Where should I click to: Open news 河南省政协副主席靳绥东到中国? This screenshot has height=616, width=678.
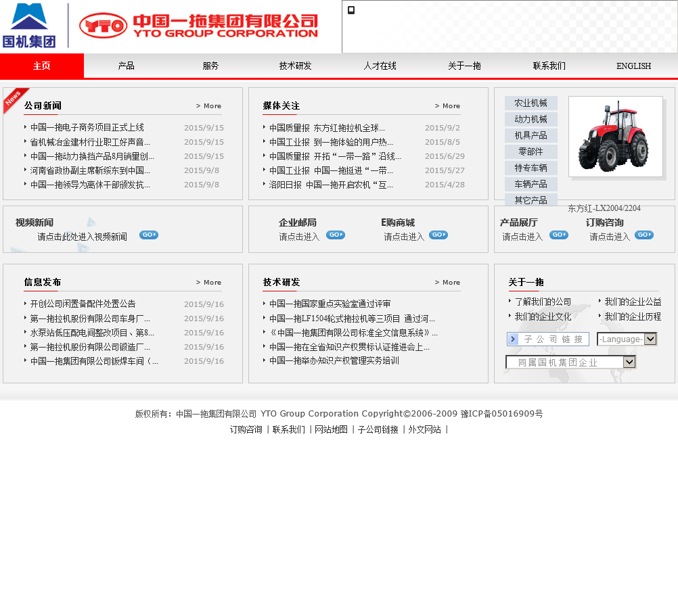(x=90, y=170)
